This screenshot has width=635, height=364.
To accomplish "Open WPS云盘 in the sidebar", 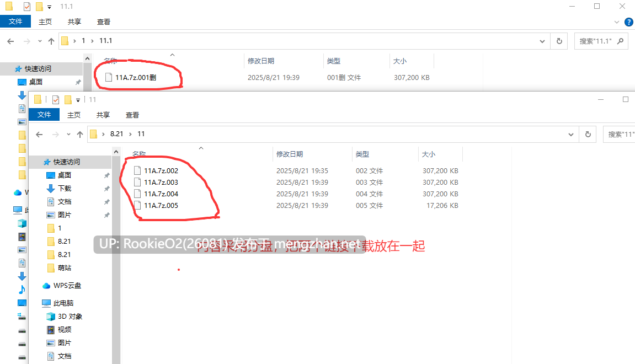I will tap(67, 286).
